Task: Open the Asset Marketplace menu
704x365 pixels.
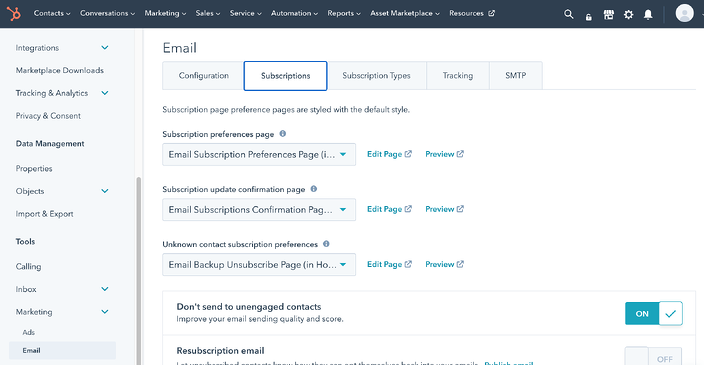Action: pyautogui.click(x=405, y=13)
